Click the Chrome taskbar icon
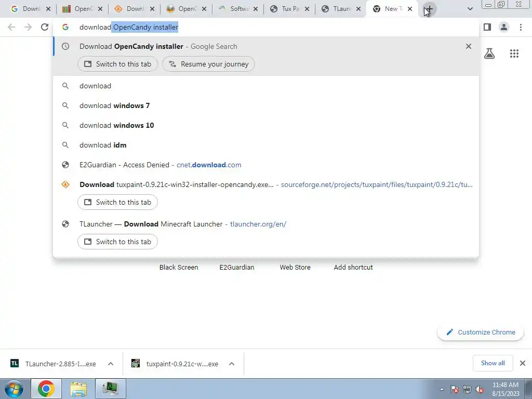This screenshot has height=399, width=532. click(46, 389)
